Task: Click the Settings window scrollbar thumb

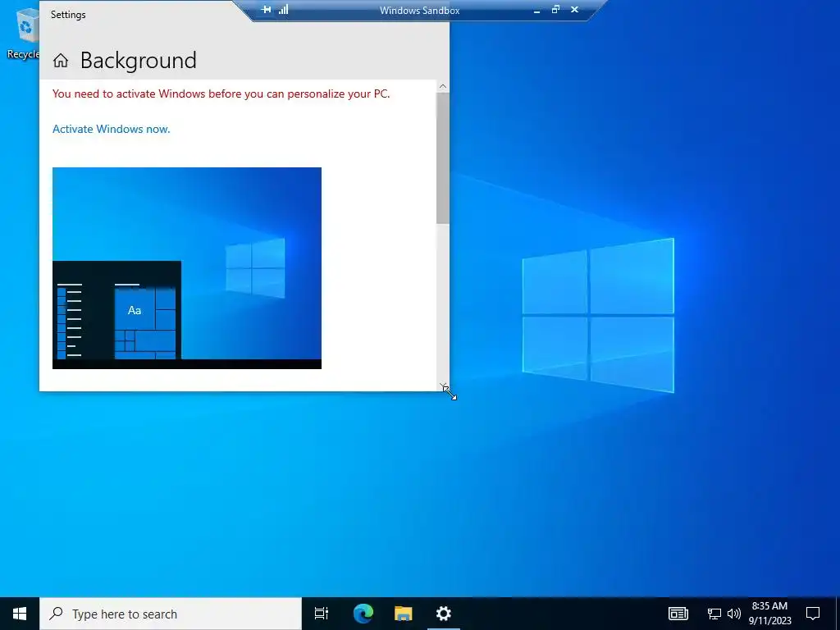Action: tap(442, 158)
